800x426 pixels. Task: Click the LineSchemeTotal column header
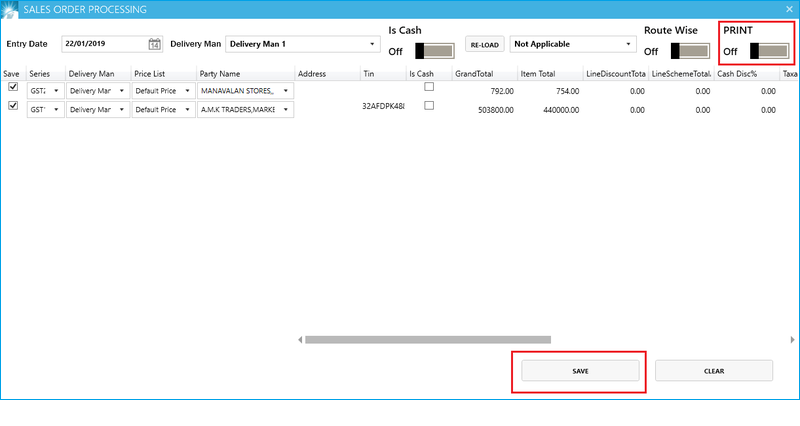[x=681, y=74]
